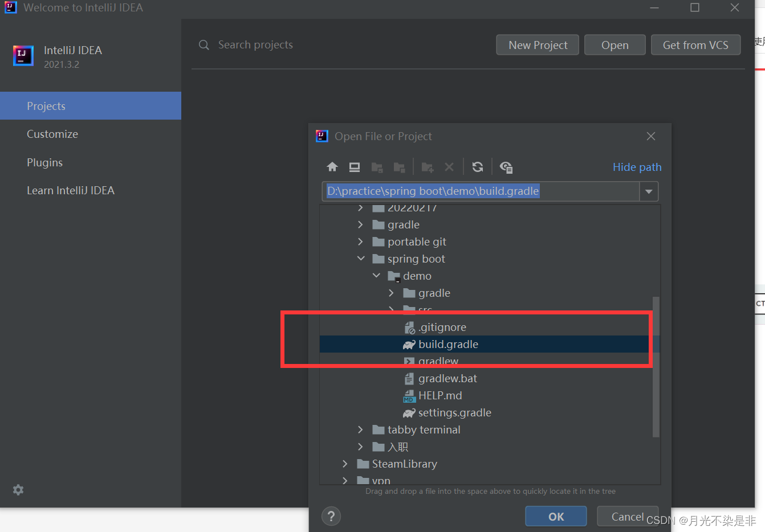Go to the home directory icon
Image resolution: width=765 pixels, height=532 pixels.
(x=332, y=167)
